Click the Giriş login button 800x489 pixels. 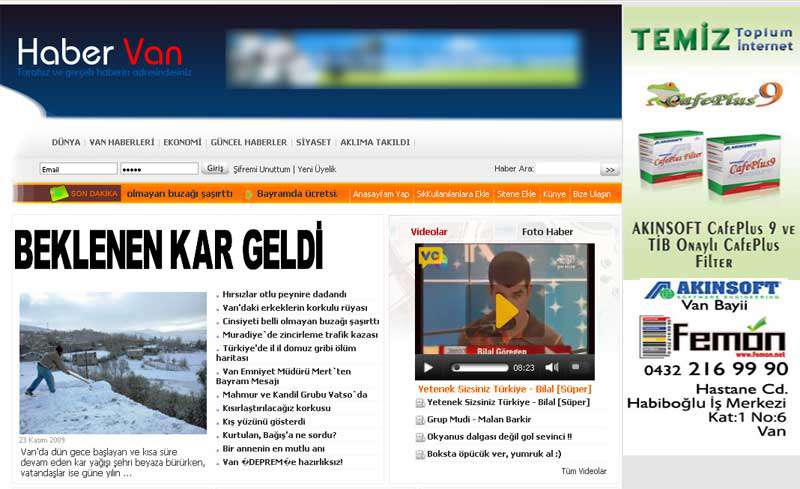215,168
